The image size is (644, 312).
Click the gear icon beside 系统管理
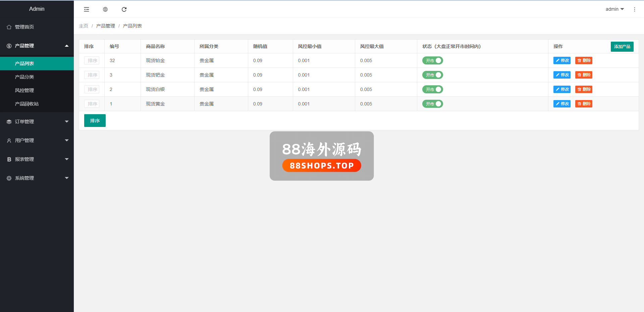pos(9,178)
